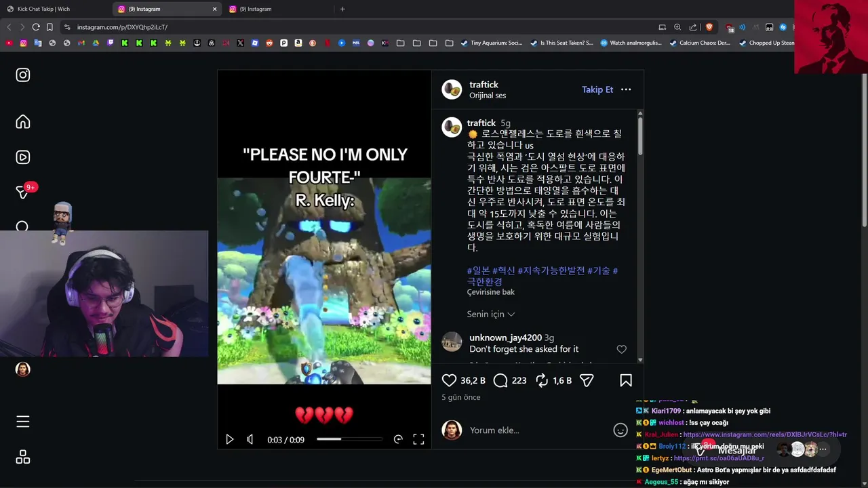Open Brave Shields lion icon
The height and width of the screenshot is (488, 868).
click(x=709, y=27)
